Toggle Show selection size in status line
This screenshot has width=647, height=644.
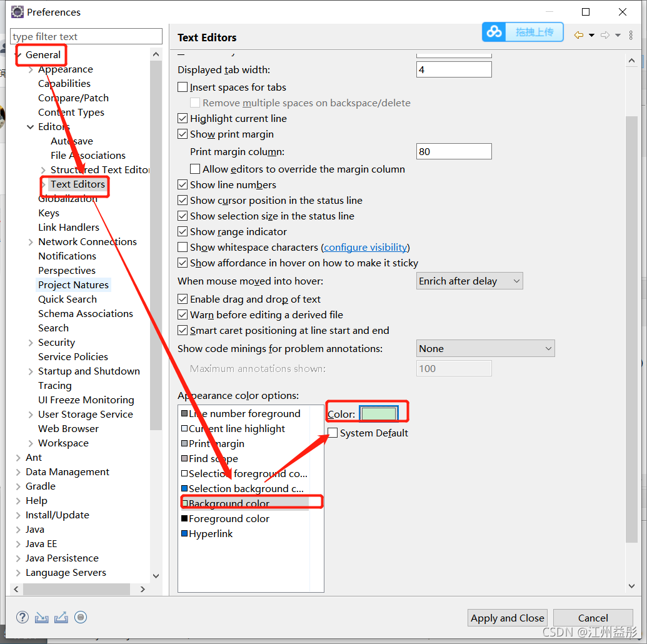click(183, 216)
